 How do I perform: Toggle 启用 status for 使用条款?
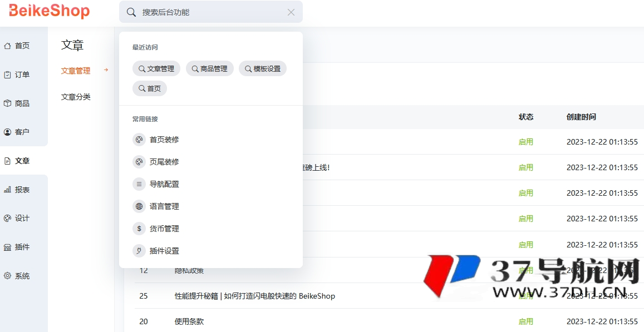(x=525, y=321)
